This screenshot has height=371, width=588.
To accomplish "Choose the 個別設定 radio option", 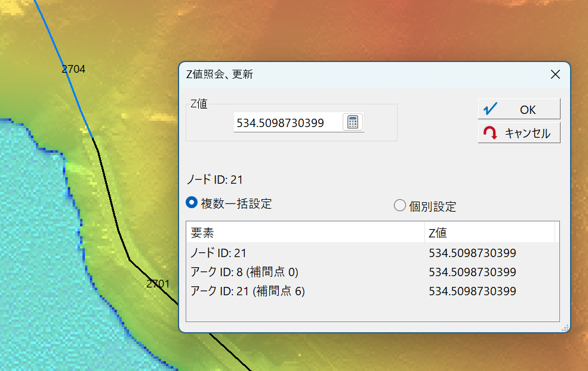I will [x=399, y=206].
